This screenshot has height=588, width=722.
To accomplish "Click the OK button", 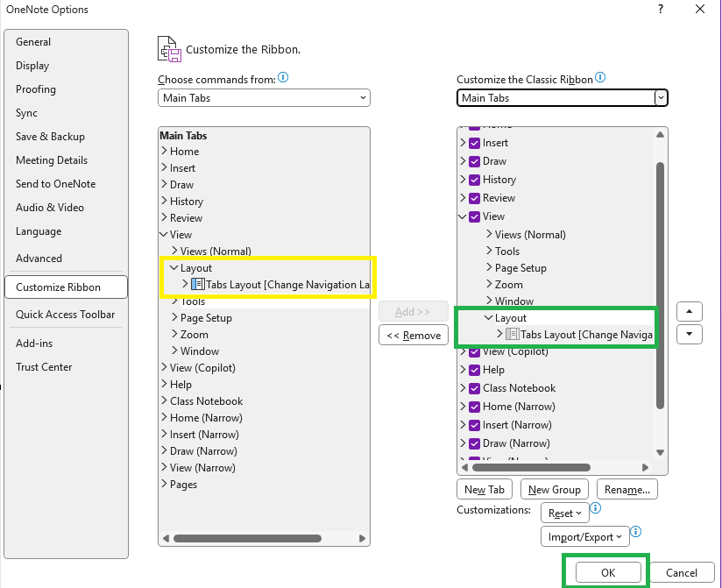I will coord(608,572).
